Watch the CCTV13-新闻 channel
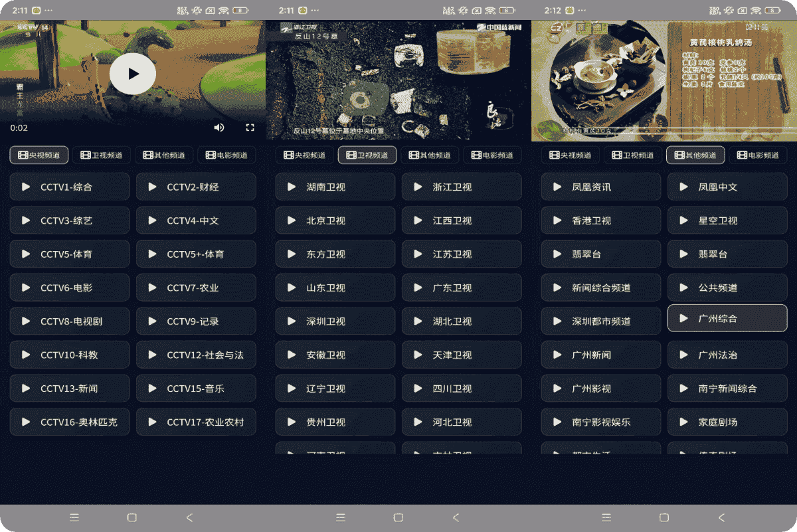The image size is (797, 532). (x=70, y=389)
